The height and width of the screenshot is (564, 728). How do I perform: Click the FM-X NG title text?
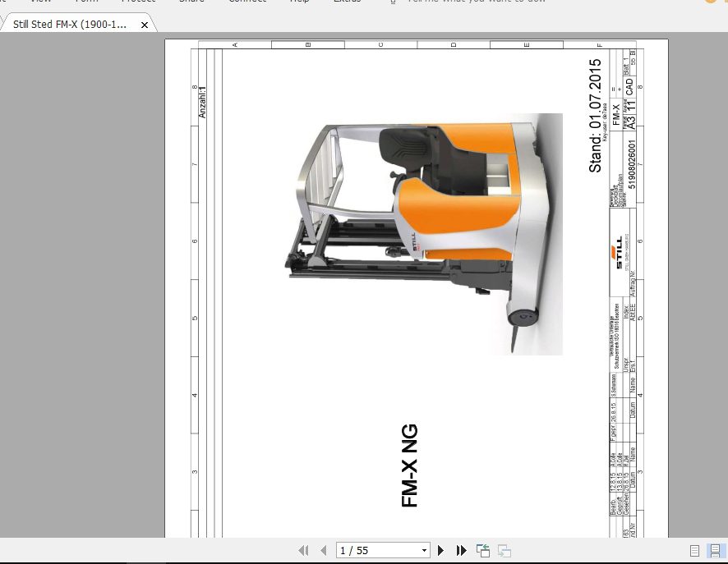pyautogui.click(x=409, y=465)
